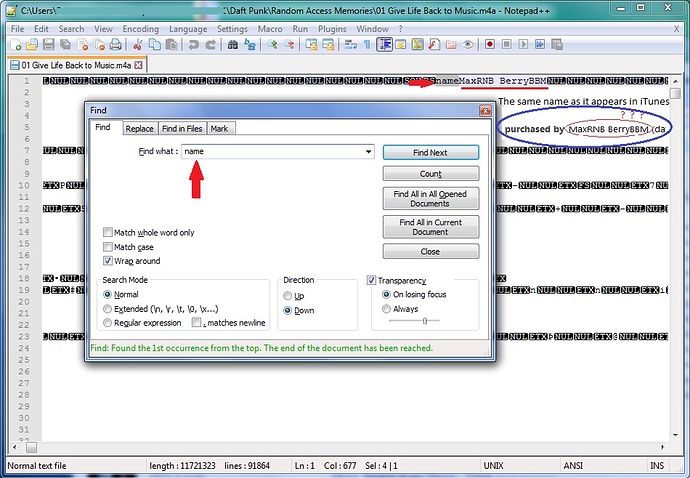Open the Plugins menu
The width and height of the screenshot is (690, 478).
pos(332,29)
